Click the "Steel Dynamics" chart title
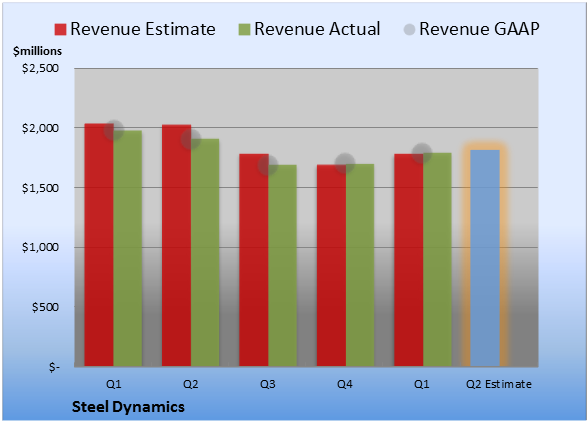The width and height of the screenshot is (588, 422). 128,407
